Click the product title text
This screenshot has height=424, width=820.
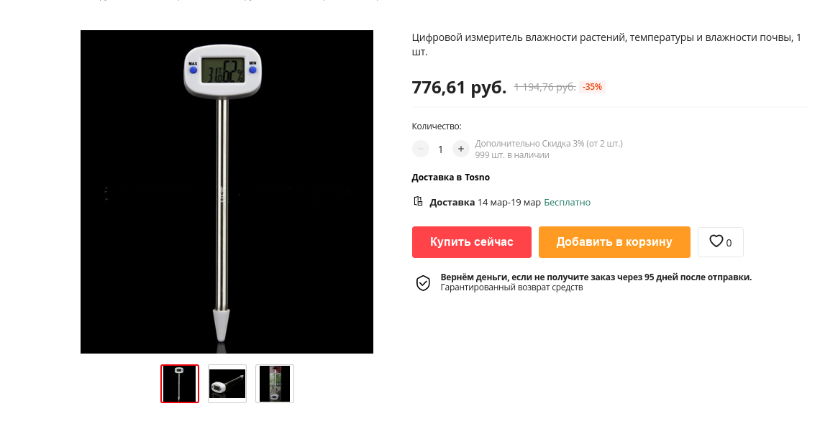[x=606, y=44]
